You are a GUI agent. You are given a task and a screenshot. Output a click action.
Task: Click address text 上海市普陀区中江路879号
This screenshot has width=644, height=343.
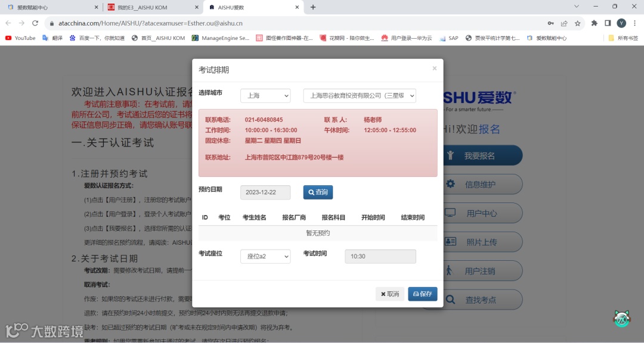(294, 157)
